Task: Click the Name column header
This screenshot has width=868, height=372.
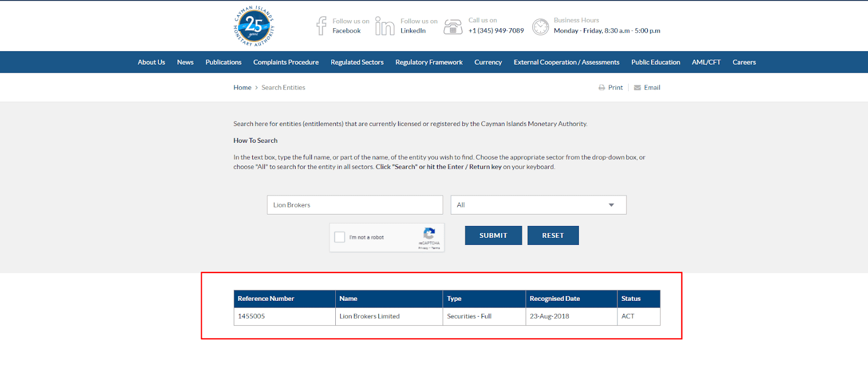Action: click(389, 299)
